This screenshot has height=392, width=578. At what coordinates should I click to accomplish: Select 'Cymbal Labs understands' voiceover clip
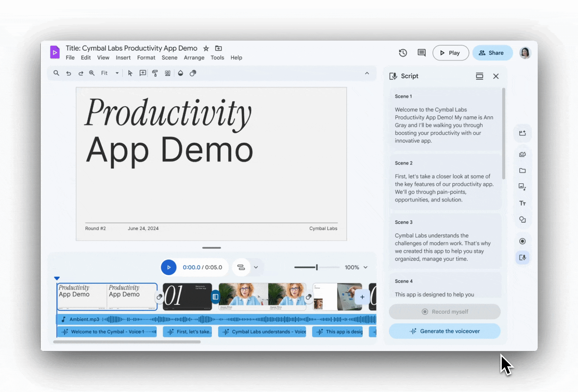(x=262, y=332)
